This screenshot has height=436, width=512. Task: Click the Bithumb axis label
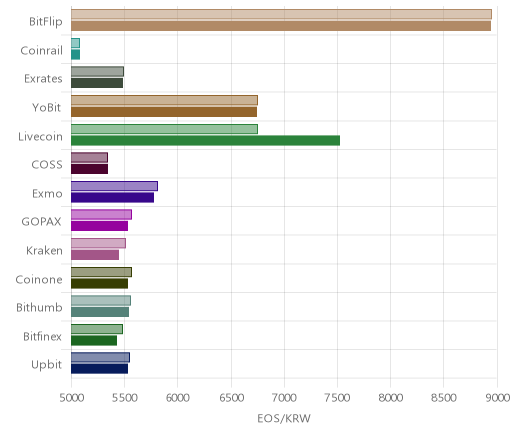coord(39,307)
